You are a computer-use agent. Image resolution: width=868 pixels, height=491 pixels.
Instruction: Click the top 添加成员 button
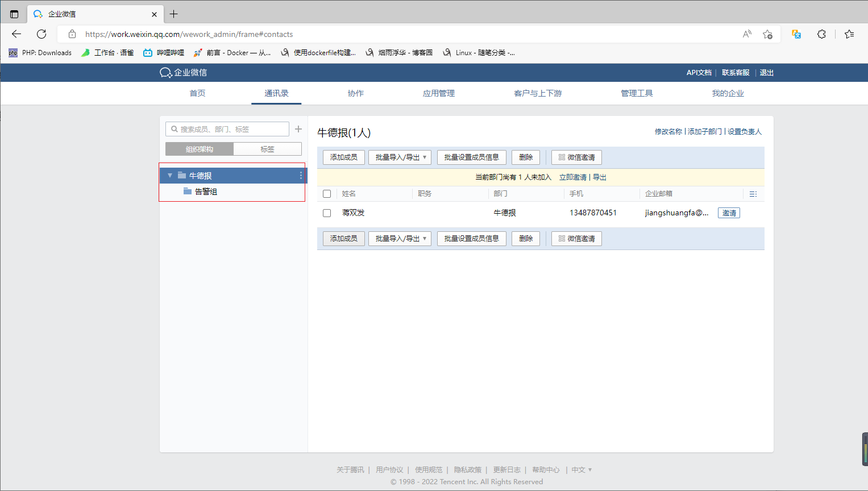pos(344,157)
